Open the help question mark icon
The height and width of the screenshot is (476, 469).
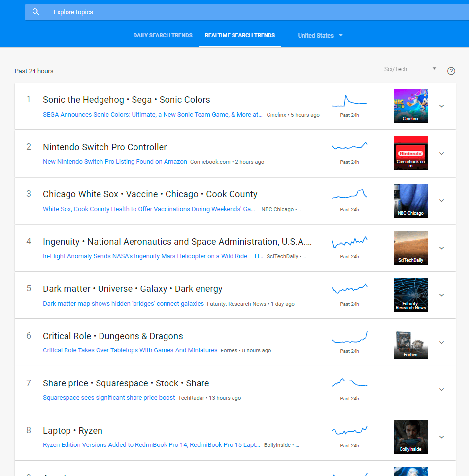click(451, 71)
